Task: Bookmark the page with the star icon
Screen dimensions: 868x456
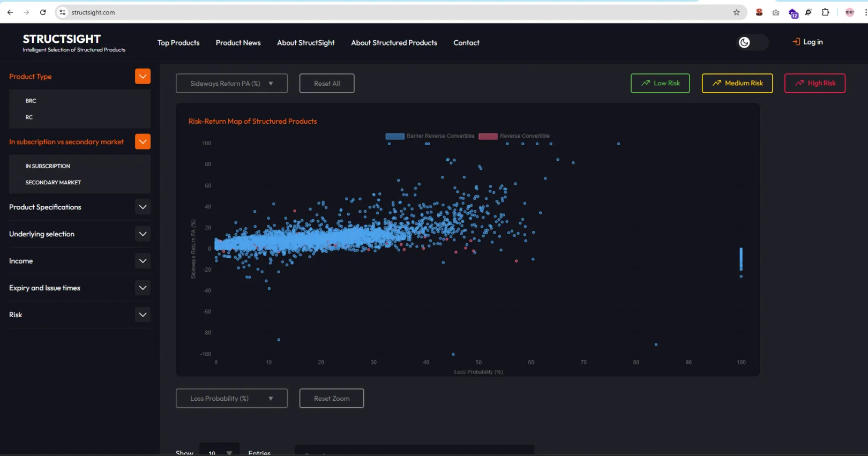Action: (x=736, y=12)
